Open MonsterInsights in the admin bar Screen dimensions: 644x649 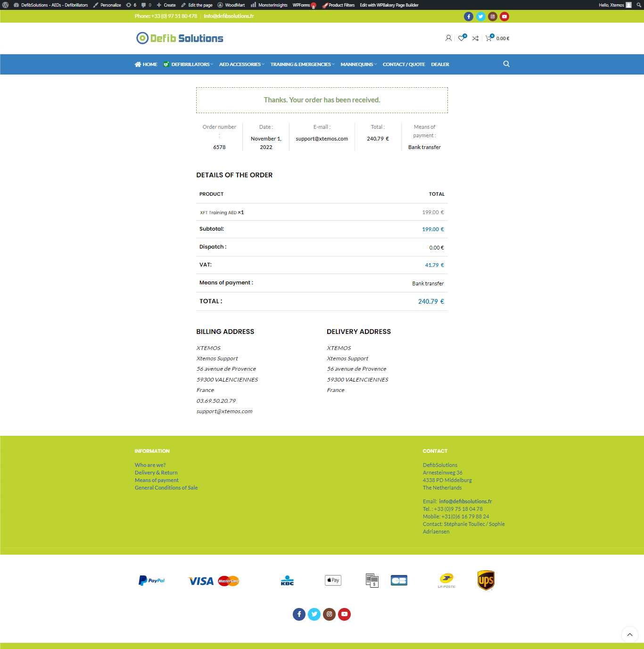[x=269, y=5]
